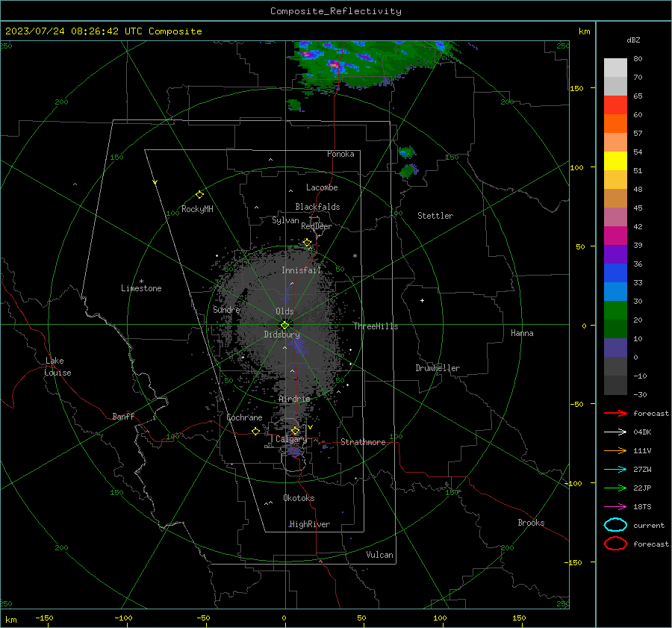Click the yellow diamond marker above RockyMH
This screenshot has height=628, width=672.
tap(199, 195)
